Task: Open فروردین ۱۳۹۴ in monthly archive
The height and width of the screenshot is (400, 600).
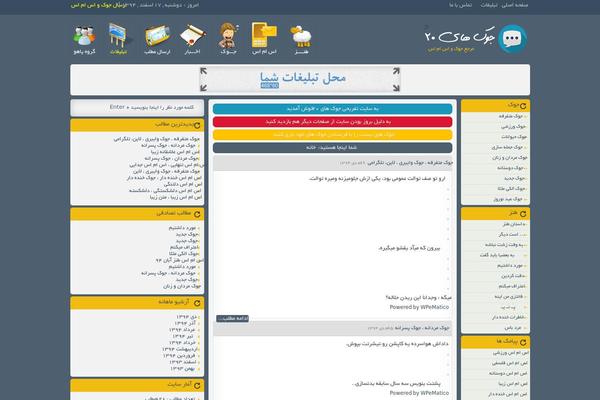Action: coord(179,356)
